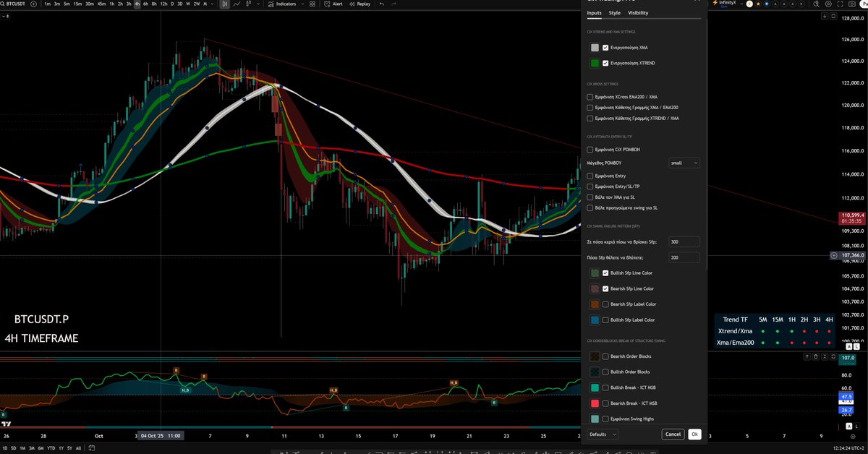Undo last action arrow

pos(381,4)
